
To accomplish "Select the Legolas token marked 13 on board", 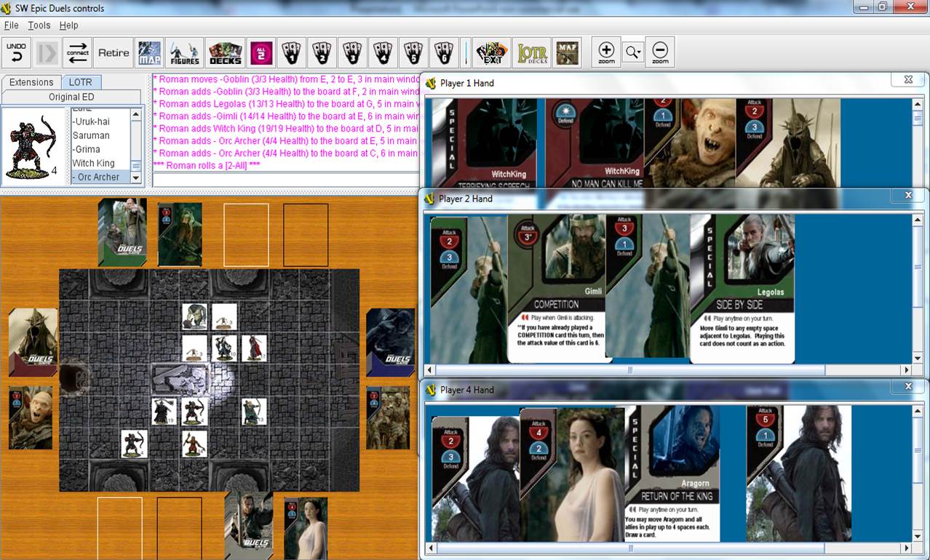I will 253,412.
